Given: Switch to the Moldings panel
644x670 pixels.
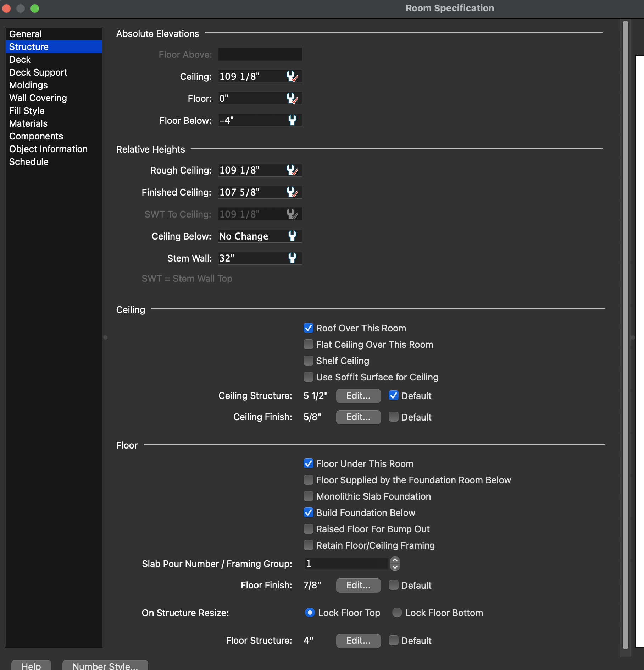Looking at the screenshot, I should pos(28,85).
